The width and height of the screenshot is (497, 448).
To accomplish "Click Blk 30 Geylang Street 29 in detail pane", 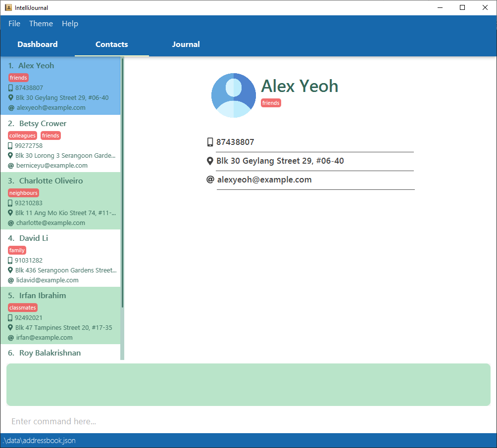I will pyautogui.click(x=280, y=161).
